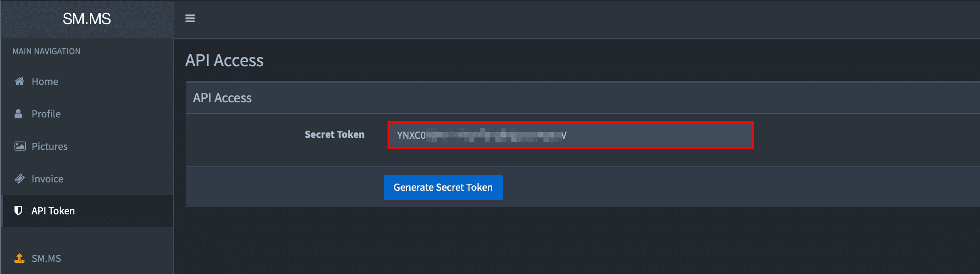This screenshot has width=980, height=274.
Task: Click the Profile user icon
Action: pos(18,114)
